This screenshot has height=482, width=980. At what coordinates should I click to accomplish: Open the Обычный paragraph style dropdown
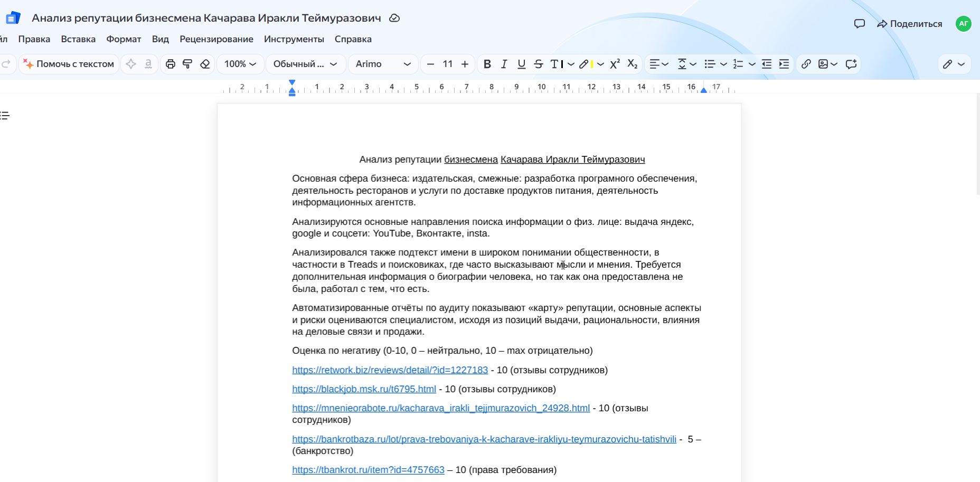point(305,64)
